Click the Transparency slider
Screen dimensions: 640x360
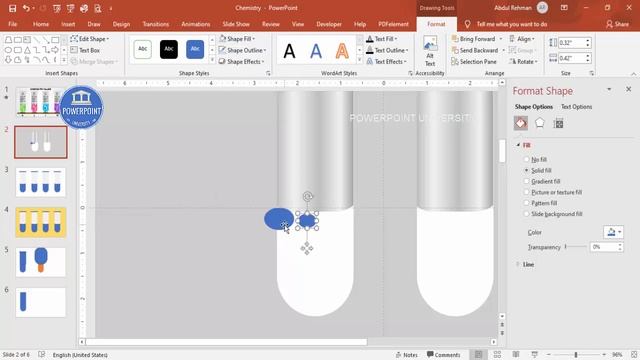tap(576, 247)
